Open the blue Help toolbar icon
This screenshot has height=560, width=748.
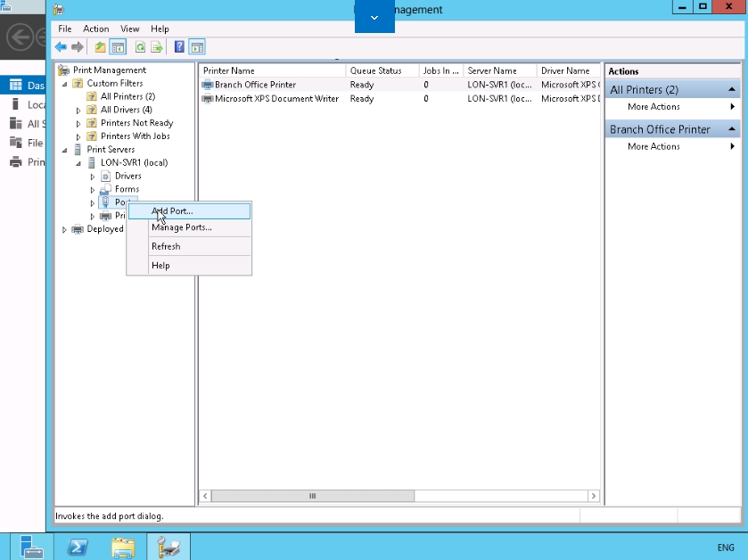coord(179,47)
